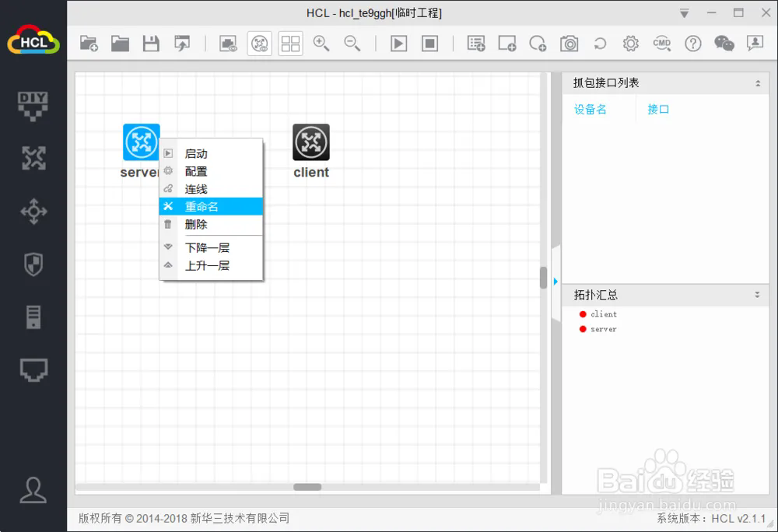Open the help question mark icon

click(692, 44)
